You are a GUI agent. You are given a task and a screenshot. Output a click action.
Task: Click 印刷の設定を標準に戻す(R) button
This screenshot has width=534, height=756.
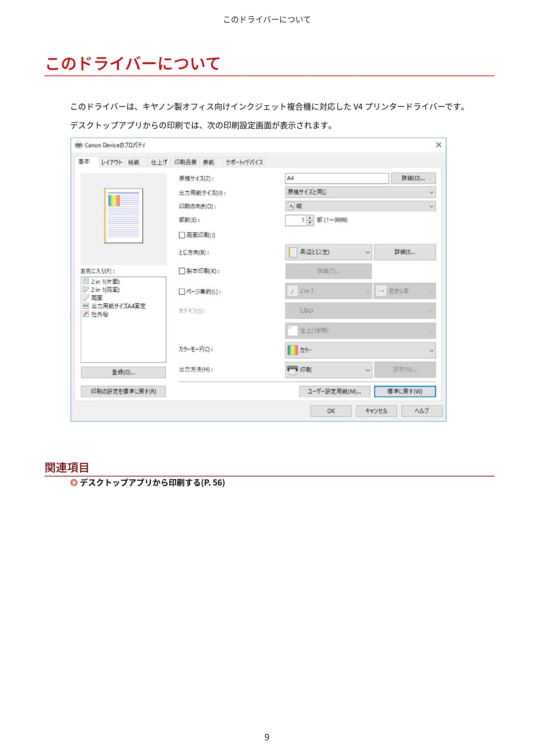[123, 391]
